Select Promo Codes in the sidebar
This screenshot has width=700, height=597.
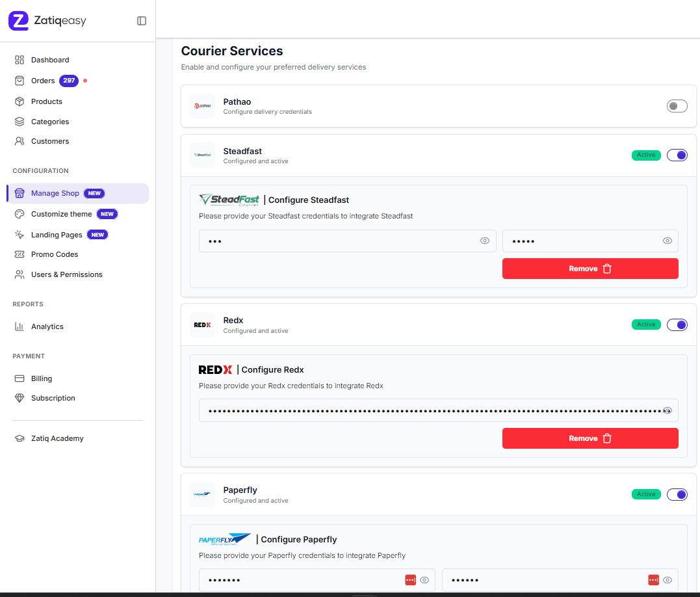(x=54, y=254)
